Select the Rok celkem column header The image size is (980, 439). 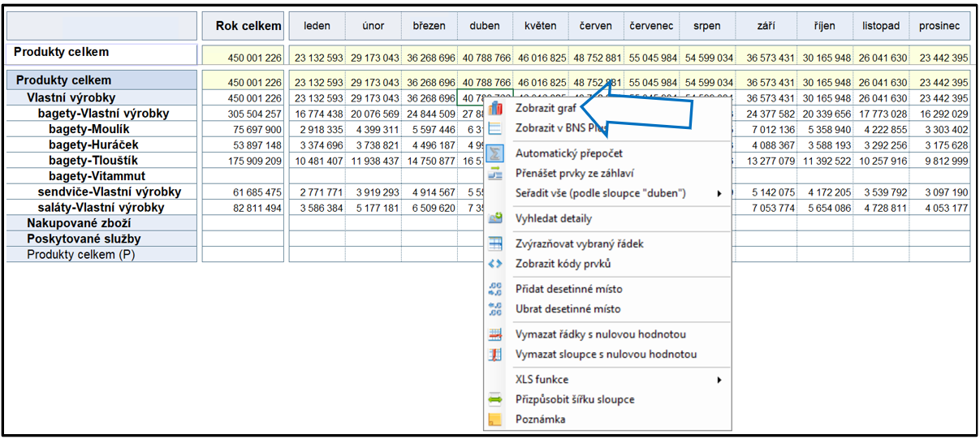tap(244, 26)
